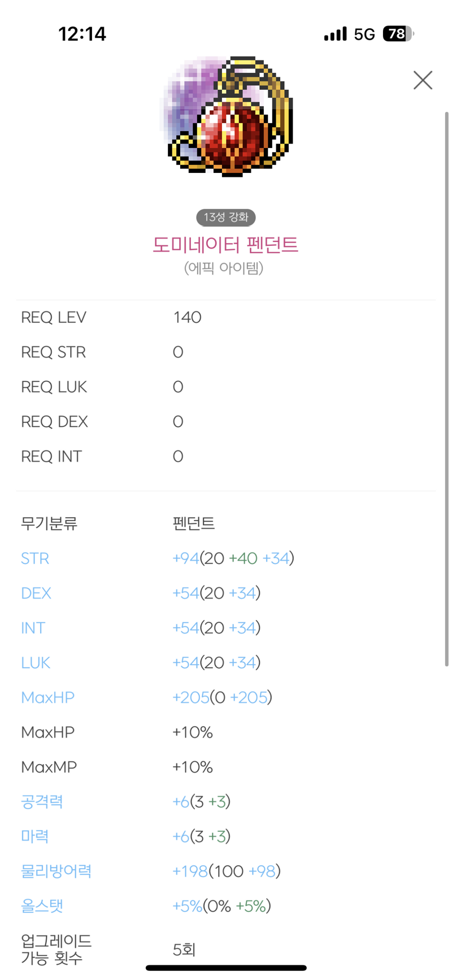Close the item detail popup with X
The image size is (452, 980).
click(423, 80)
